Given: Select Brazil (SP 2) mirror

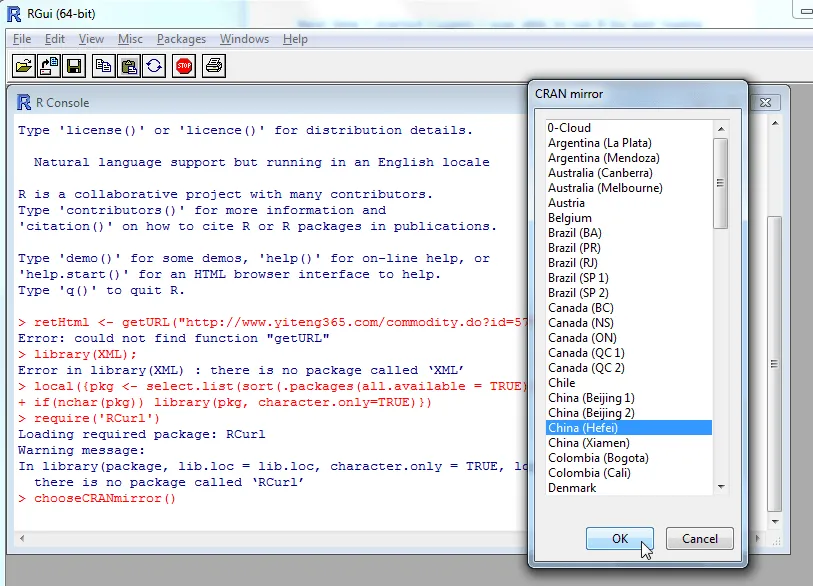Looking at the screenshot, I should click(x=629, y=293).
